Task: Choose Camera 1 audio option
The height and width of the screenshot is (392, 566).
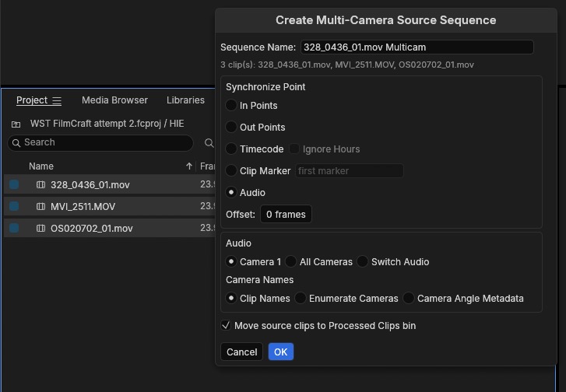Action: (231, 261)
